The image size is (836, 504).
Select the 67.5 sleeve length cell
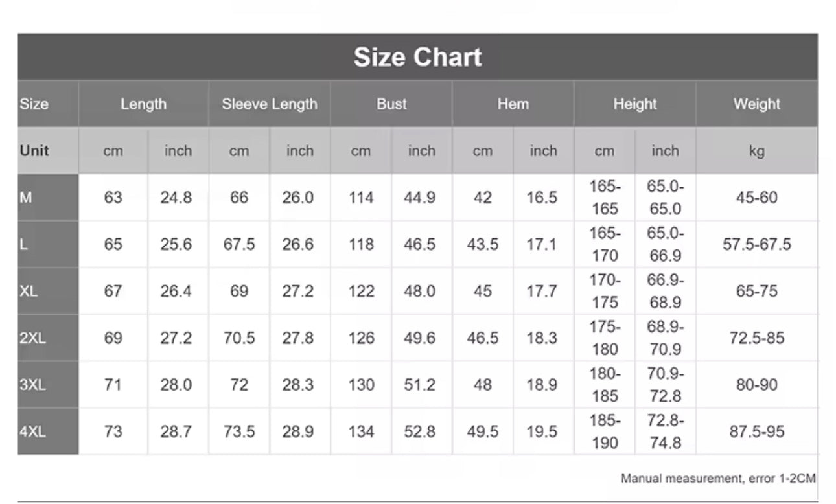239,244
